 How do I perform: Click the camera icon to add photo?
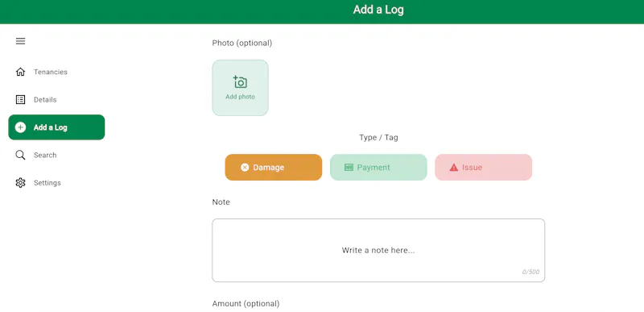(240, 81)
